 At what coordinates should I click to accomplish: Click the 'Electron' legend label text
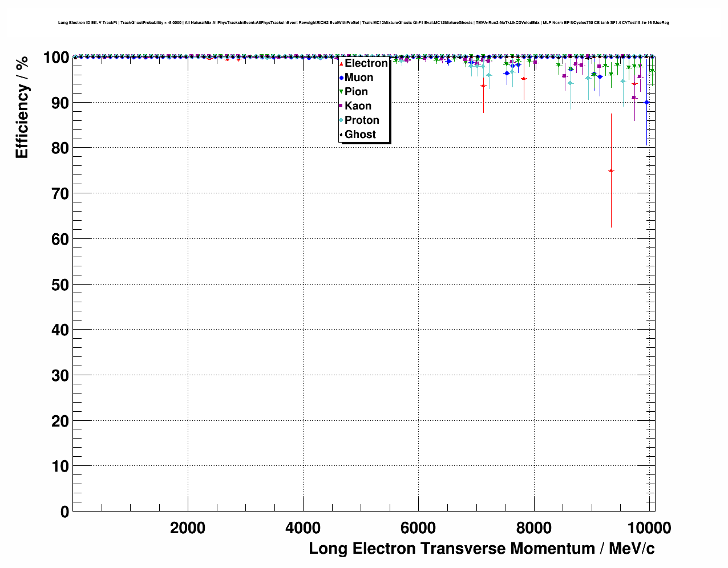pyautogui.click(x=366, y=63)
